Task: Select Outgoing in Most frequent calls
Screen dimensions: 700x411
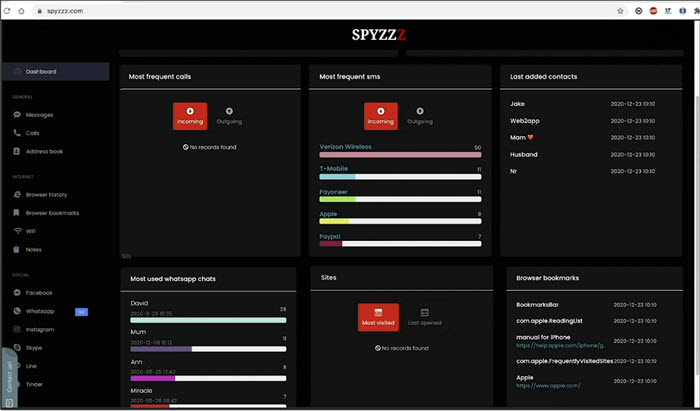Action: 229,116
